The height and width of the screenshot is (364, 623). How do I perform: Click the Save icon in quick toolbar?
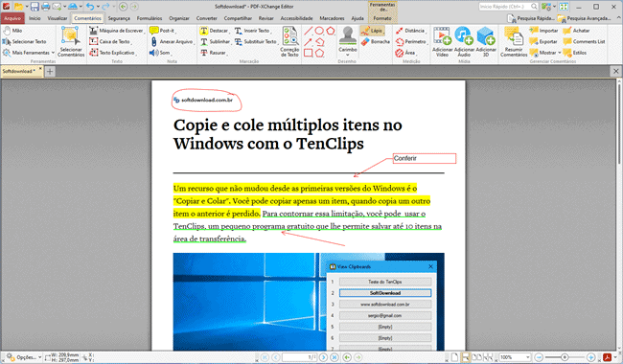(x=35, y=7)
